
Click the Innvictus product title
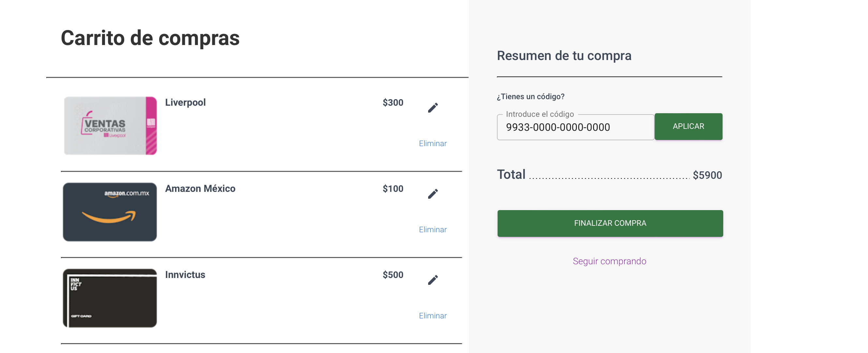pos(185,275)
